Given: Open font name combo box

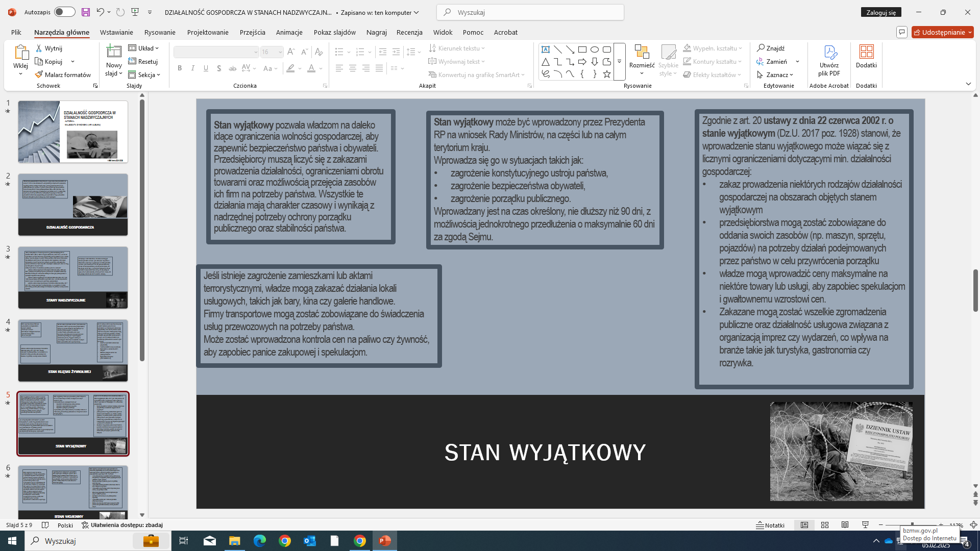Looking at the screenshot, I should 216,52.
